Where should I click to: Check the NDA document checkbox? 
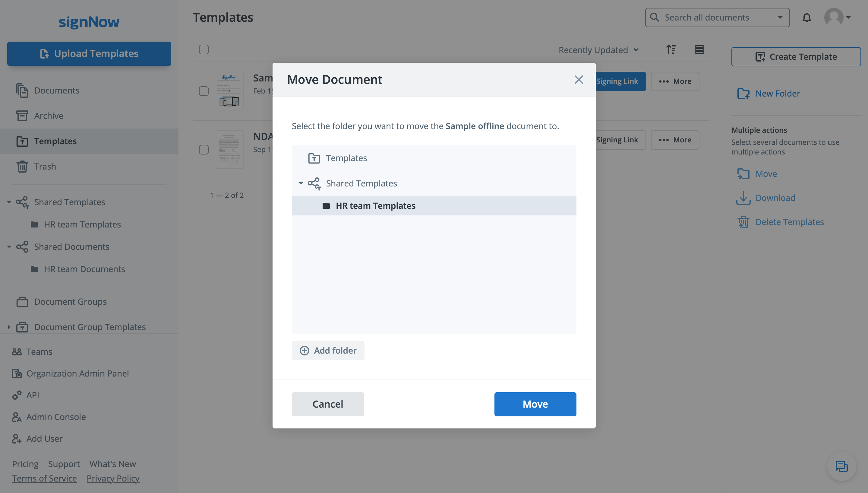204,149
